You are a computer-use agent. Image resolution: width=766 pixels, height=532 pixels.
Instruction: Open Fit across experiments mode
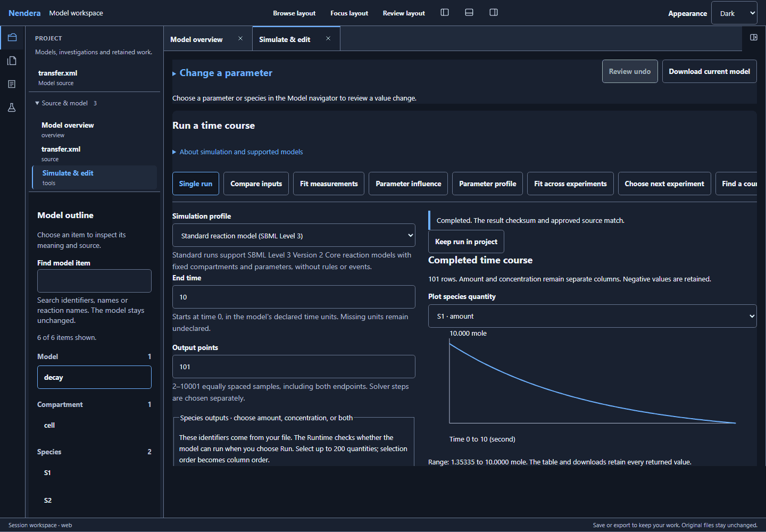tap(570, 184)
